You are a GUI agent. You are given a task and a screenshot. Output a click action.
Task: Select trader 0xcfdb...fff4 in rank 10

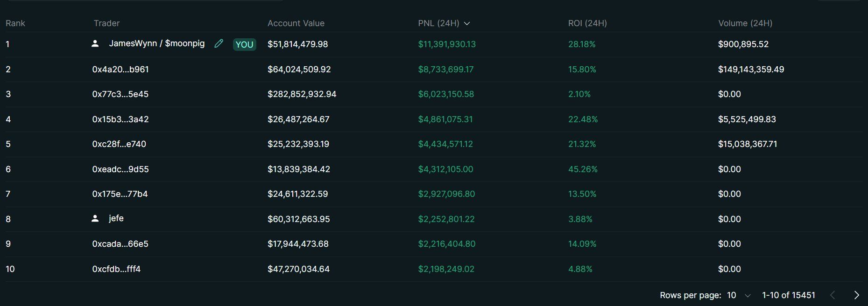(116, 269)
